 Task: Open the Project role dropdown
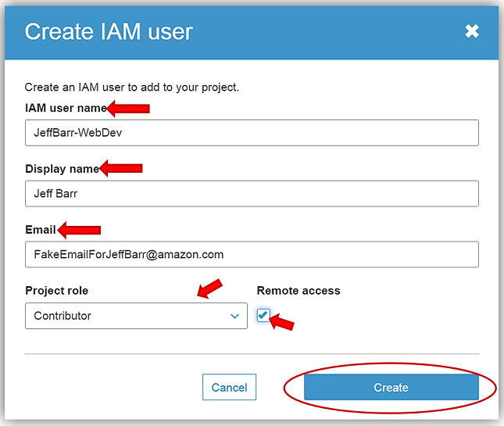click(136, 316)
